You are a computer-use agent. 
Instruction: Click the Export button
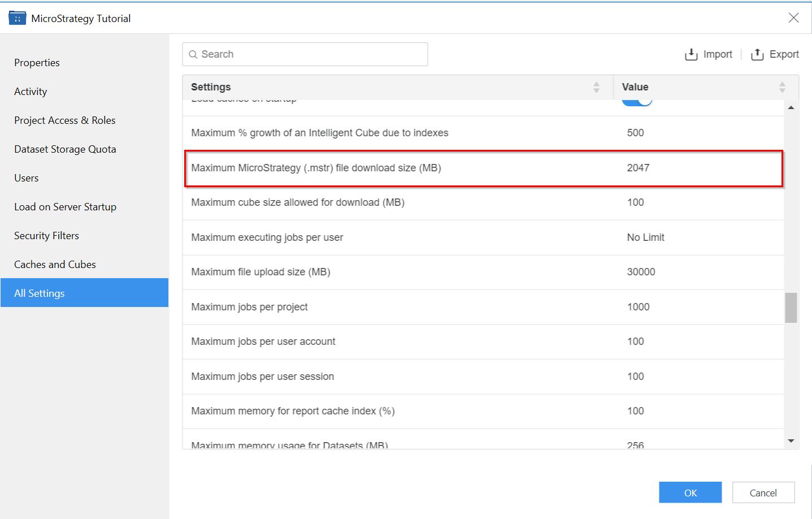click(x=775, y=54)
